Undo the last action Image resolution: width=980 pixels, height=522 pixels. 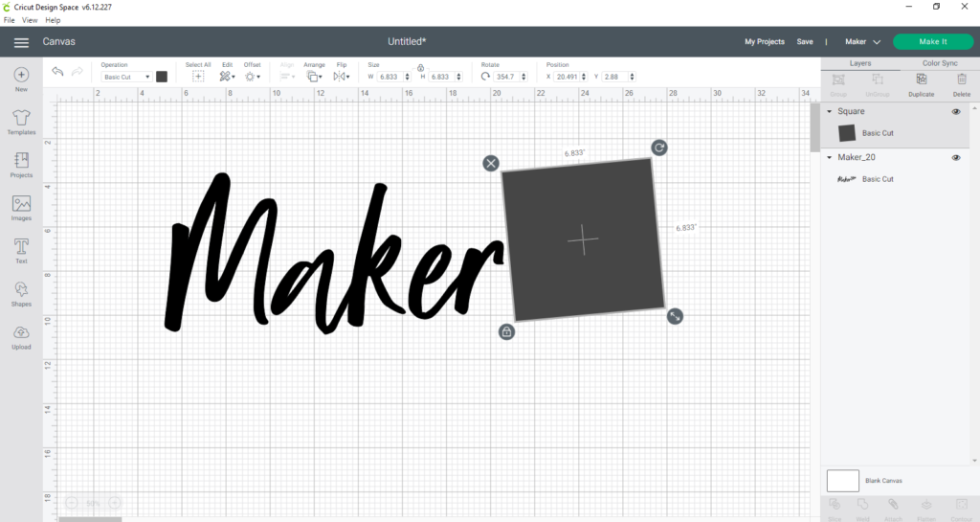click(57, 72)
